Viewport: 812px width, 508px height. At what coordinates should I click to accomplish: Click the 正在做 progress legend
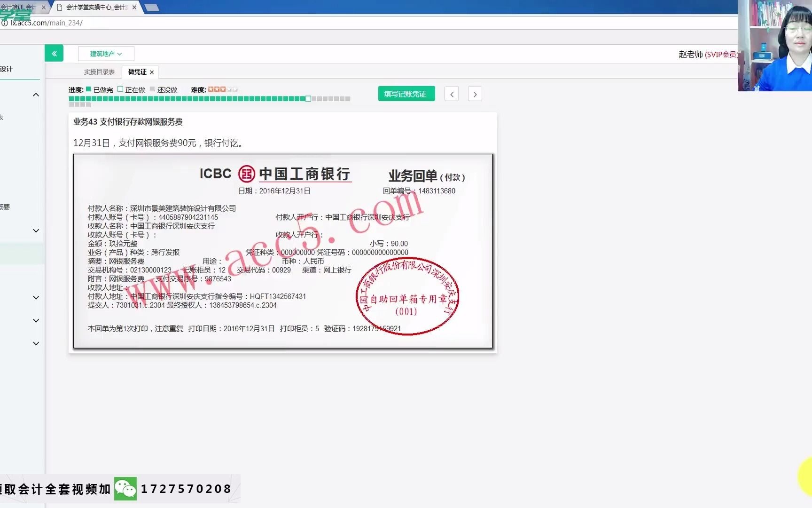[x=132, y=89]
